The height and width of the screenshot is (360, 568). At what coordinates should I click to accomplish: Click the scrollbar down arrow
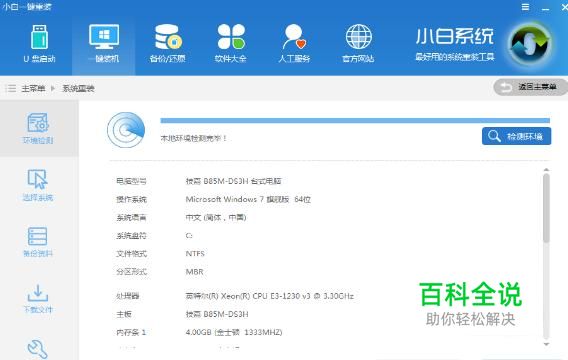coord(546,344)
